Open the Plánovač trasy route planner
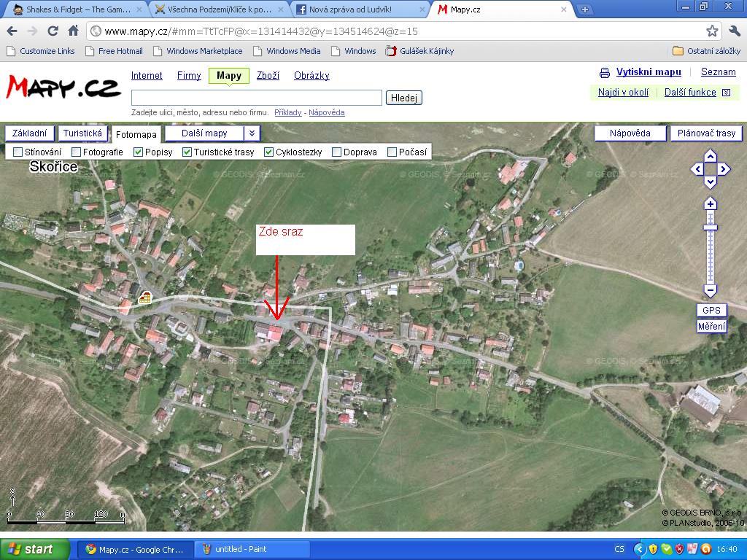This screenshot has height=560, width=747. point(706,133)
